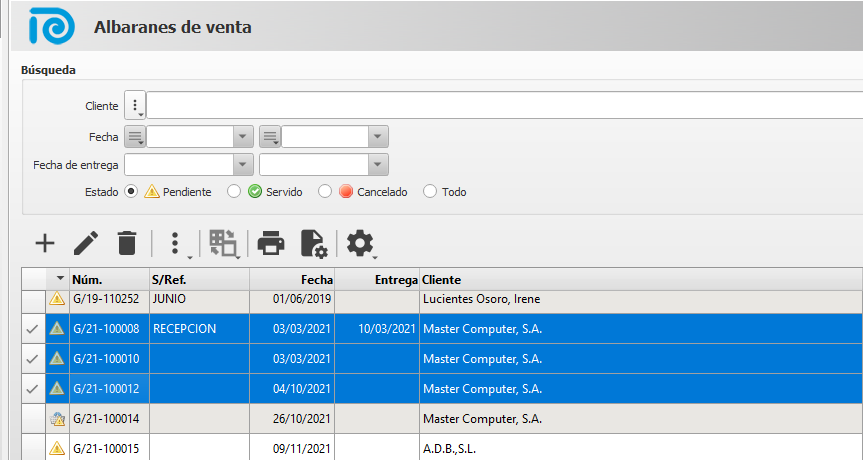Toggle the checkmark on row G/21-100008

pos(33,328)
